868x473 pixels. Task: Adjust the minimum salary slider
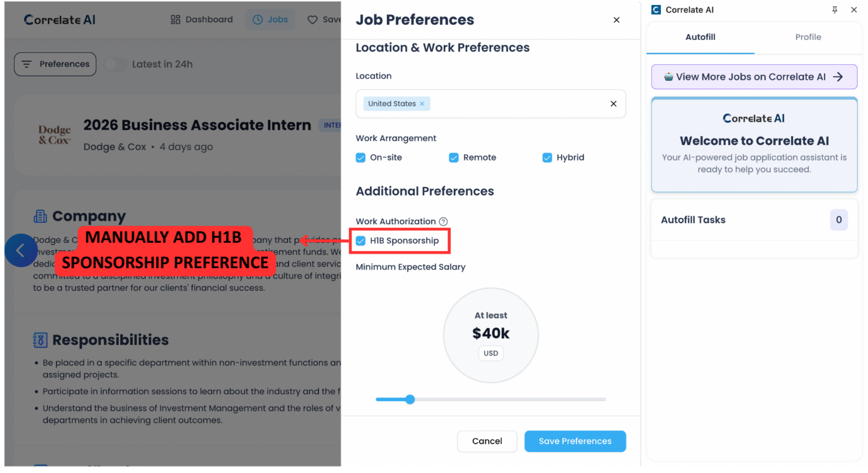[410, 399]
